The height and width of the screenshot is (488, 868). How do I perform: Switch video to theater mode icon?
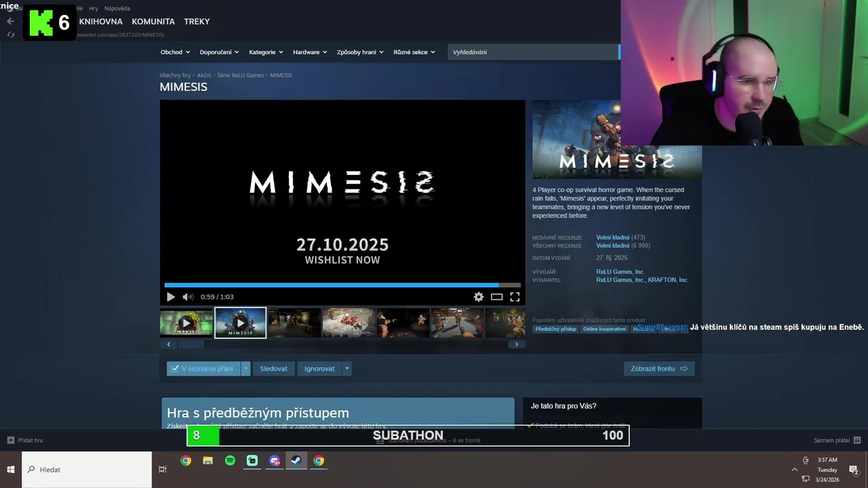tap(496, 297)
